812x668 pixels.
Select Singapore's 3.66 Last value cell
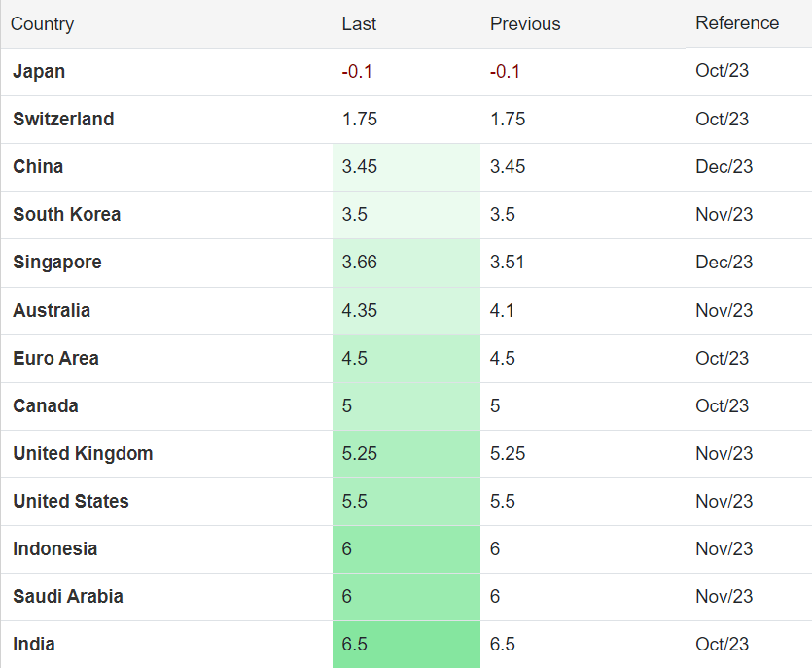coord(406,263)
